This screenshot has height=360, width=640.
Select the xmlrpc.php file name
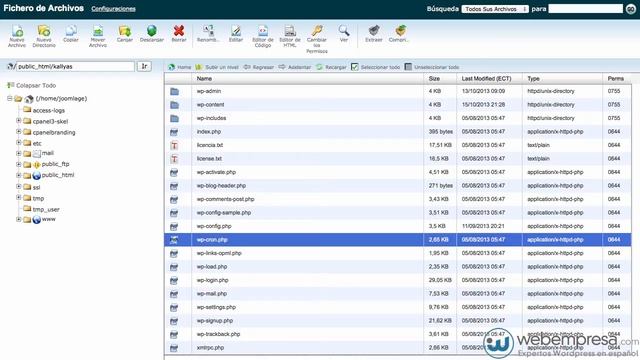[x=210, y=348]
